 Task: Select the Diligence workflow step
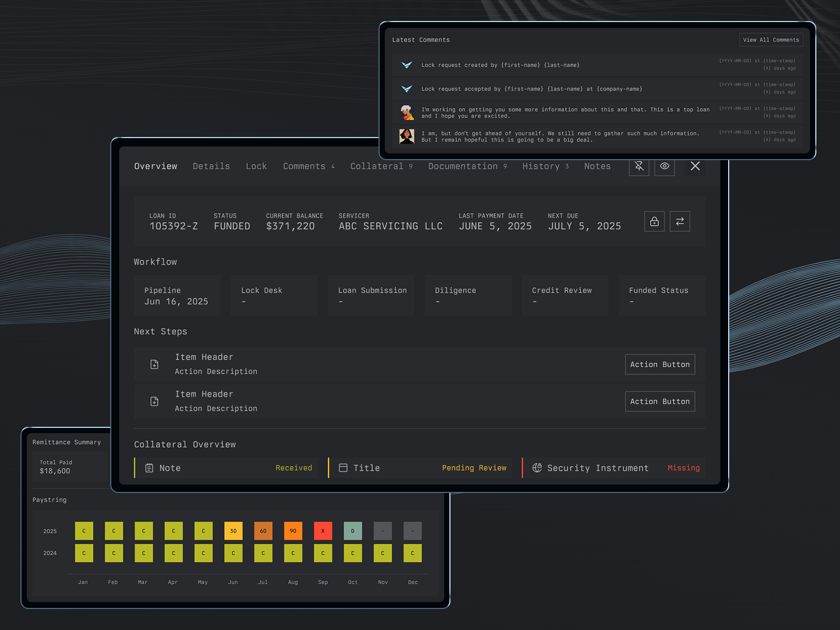pyautogui.click(x=468, y=296)
